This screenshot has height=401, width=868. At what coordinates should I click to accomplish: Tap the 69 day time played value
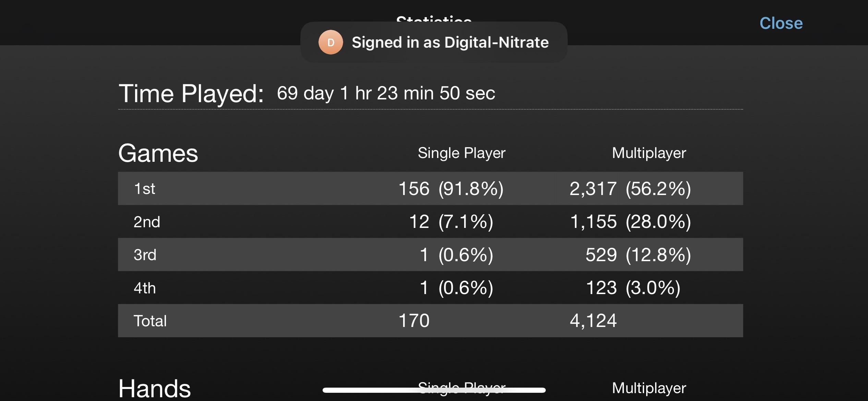point(386,93)
